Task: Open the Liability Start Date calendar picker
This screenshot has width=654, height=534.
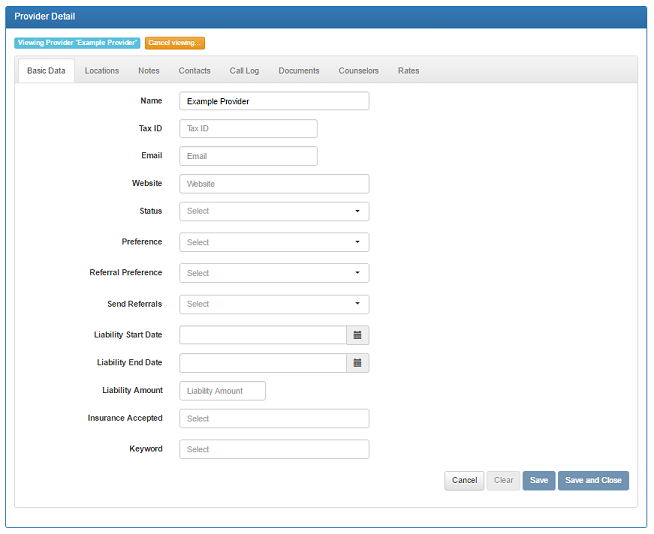Action: point(358,335)
